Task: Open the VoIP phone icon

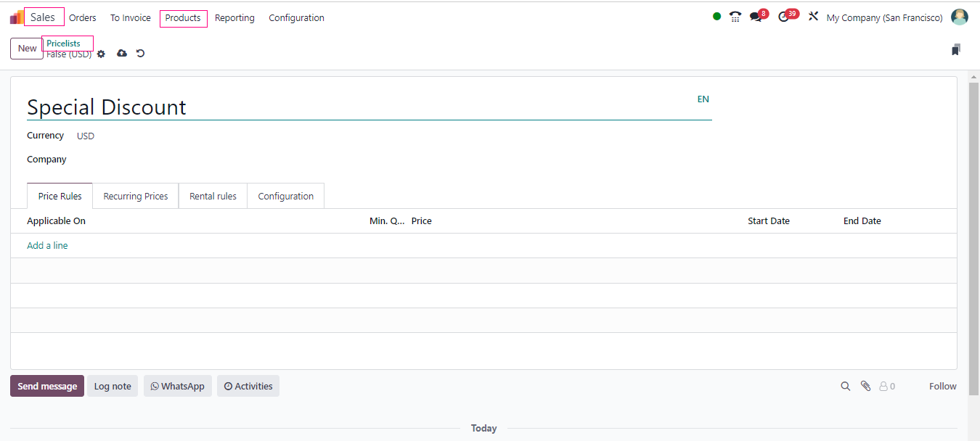Action: tap(735, 17)
